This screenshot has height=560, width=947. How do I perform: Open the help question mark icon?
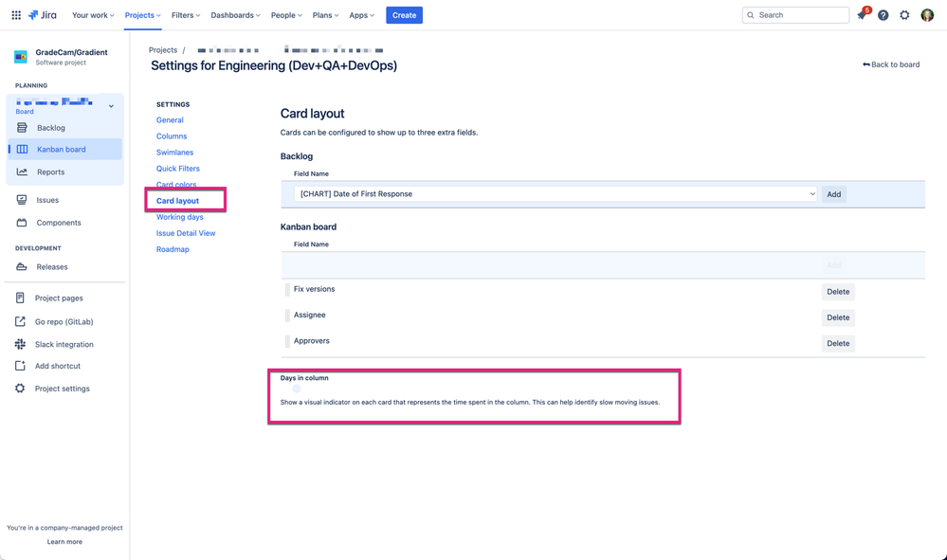tap(883, 15)
